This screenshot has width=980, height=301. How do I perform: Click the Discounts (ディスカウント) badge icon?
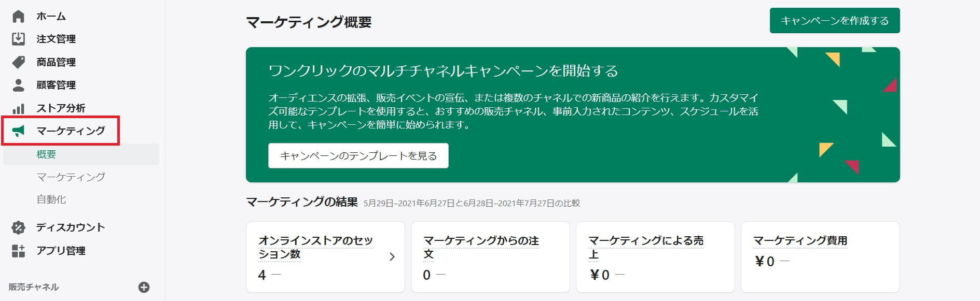pyautogui.click(x=18, y=227)
